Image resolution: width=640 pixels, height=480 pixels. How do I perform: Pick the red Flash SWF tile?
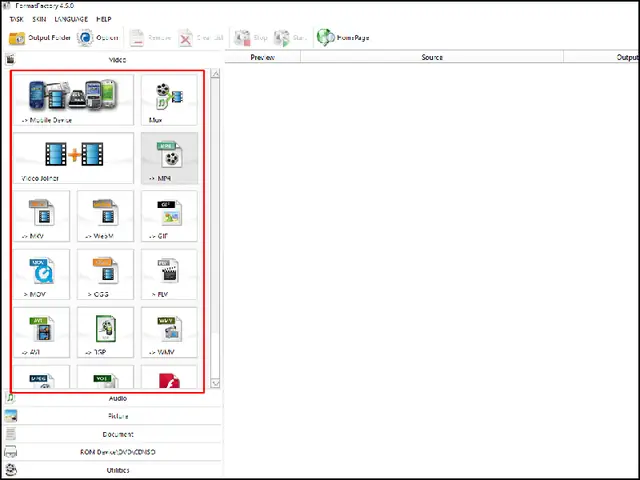pyautogui.click(x=169, y=378)
